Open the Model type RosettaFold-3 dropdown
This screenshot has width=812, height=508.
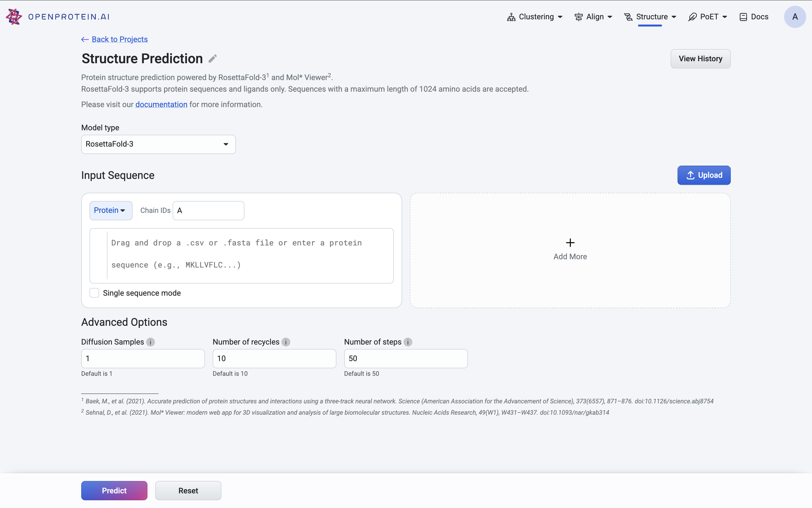pyautogui.click(x=158, y=144)
